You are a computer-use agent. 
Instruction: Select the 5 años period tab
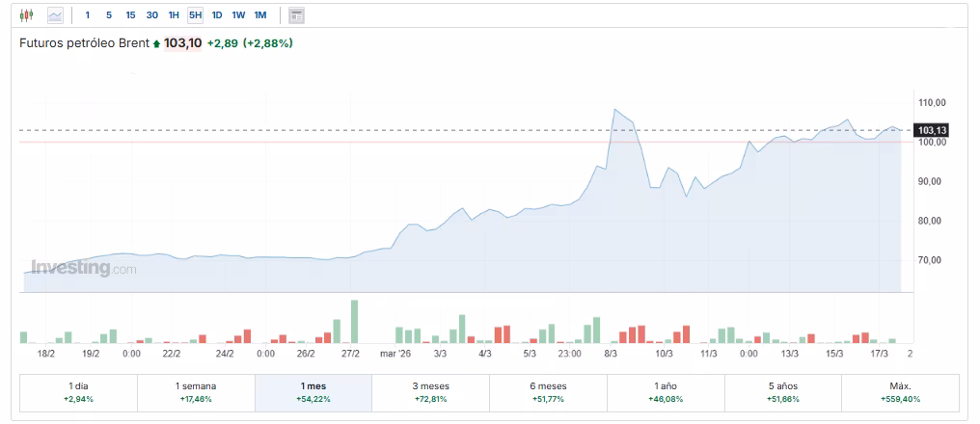pyautogui.click(x=783, y=393)
